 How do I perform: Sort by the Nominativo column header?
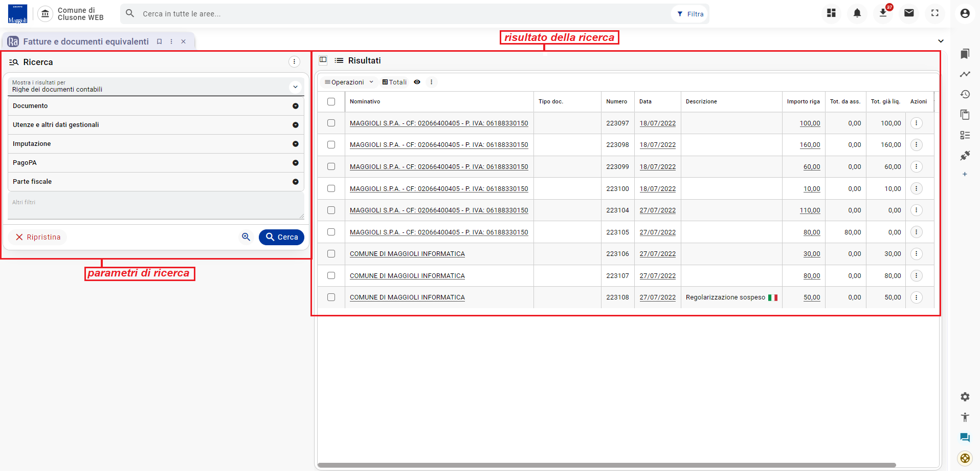coord(365,101)
